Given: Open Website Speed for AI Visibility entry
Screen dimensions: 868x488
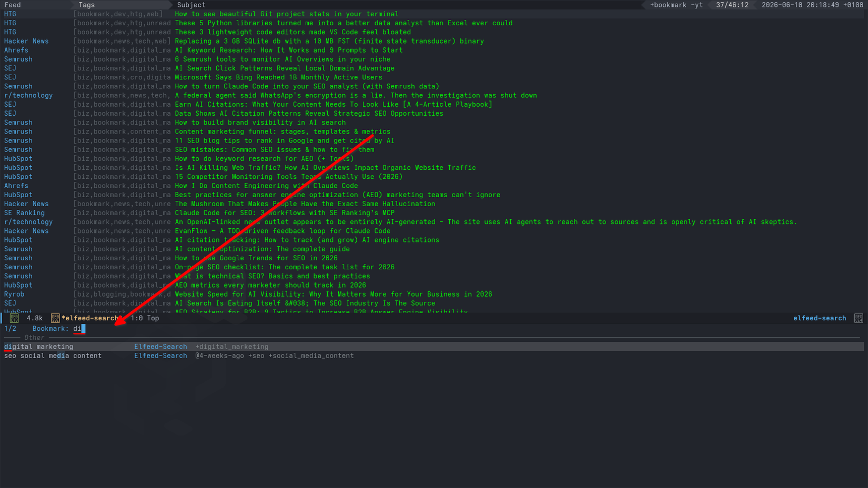Looking at the screenshot, I should (334, 294).
